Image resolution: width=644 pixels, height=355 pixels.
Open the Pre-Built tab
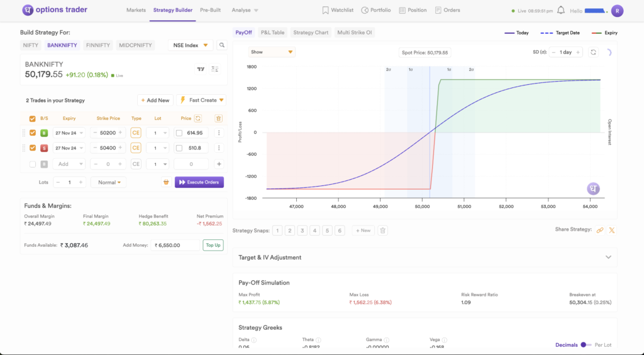click(210, 10)
